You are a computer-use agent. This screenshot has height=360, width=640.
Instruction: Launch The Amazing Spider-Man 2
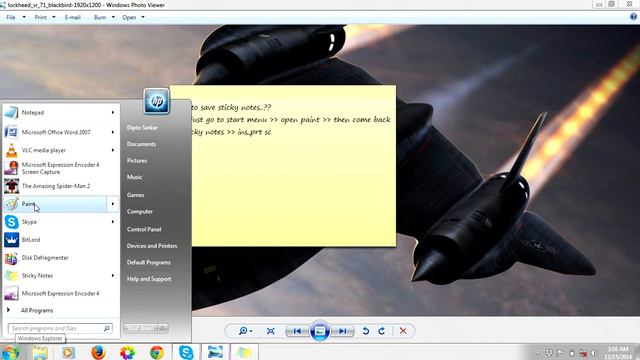click(x=60, y=186)
